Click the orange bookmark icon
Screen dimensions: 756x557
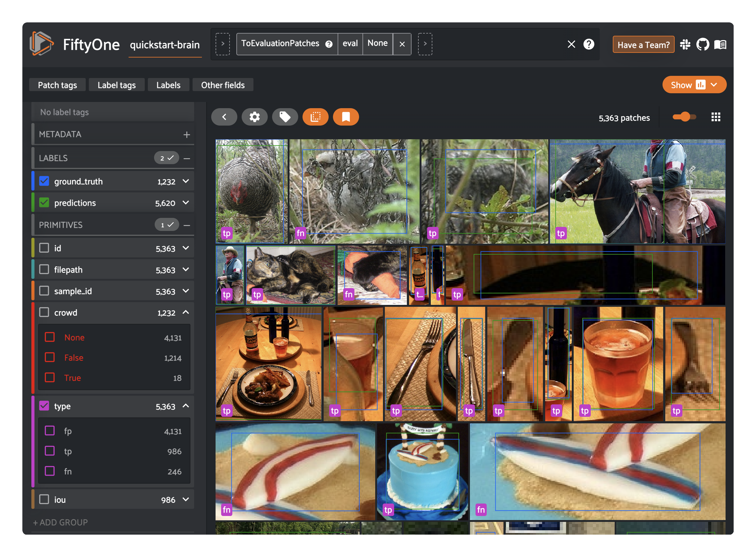[346, 117]
